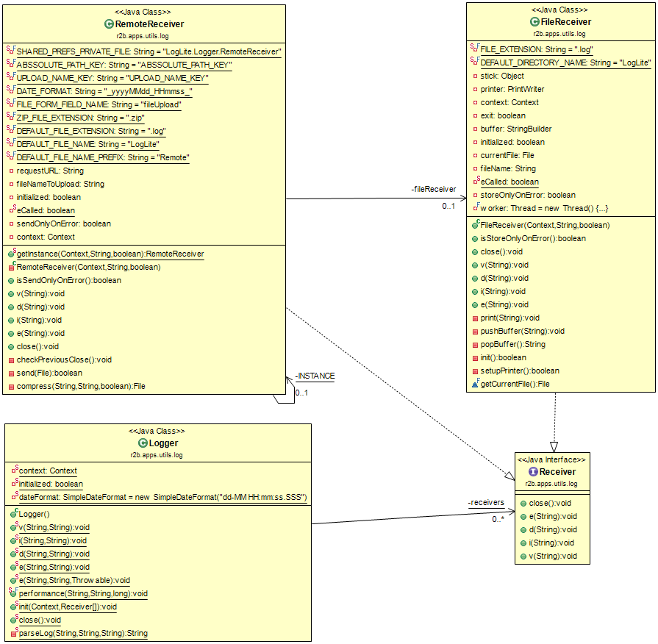This screenshot has height=644, width=658.
Task: Select the blue Receiver interface icon
Action: [532, 471]
